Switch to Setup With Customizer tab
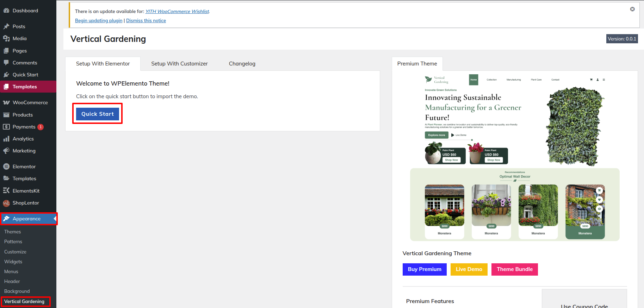This screenshot has width=644, height=308. pyautogui.click(x=179, y=64)
